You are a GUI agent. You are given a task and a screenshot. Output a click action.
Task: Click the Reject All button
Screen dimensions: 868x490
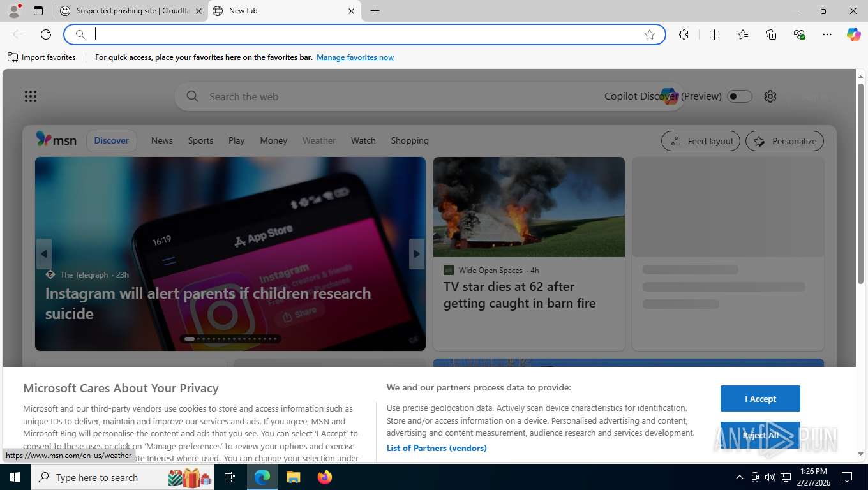[x=760, y=435]
